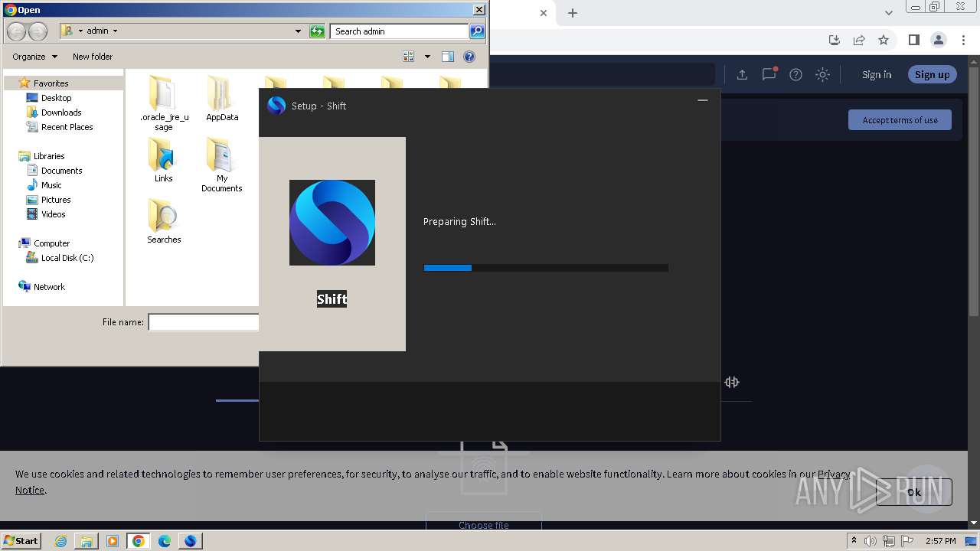Viewport: 980px width, 551px height.
Task: Click the Search admin field
Action: [400, 31]
